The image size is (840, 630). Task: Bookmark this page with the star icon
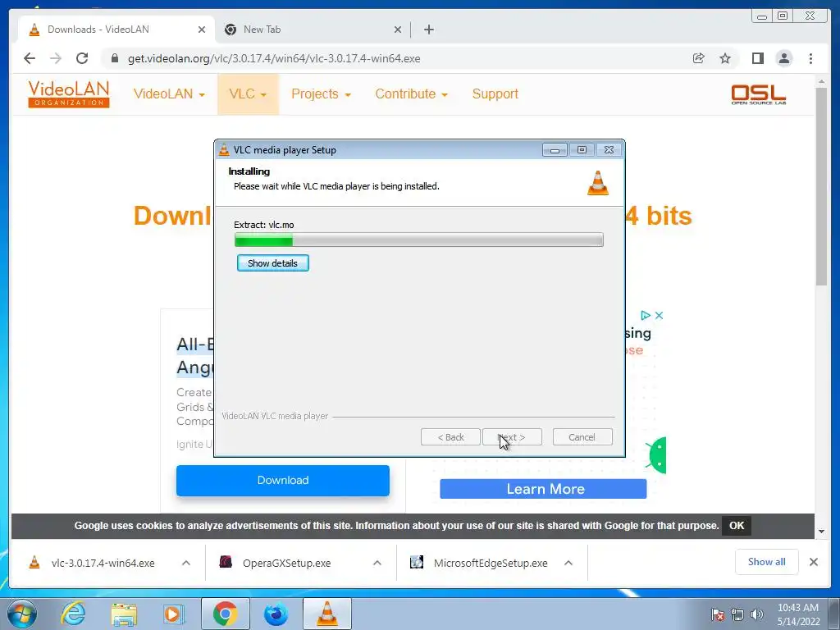click(725, 58)
